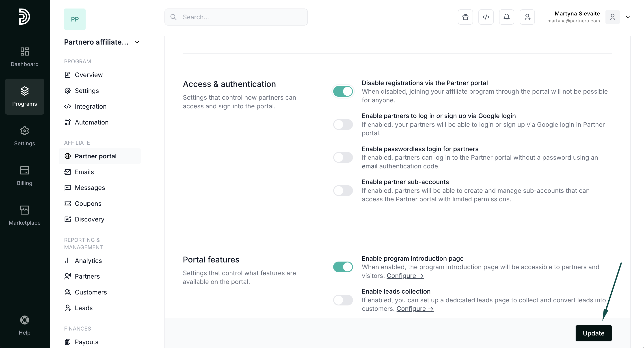Image resolution: width=644 pixels, height=348 pixels.
Task: Click the Update button
Action: [x=593, y=333]
